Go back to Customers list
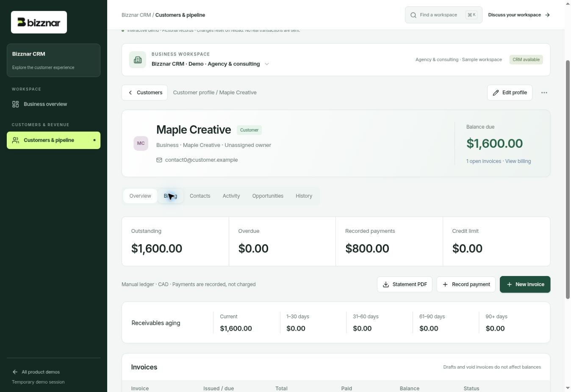Screen dimensions: 571x392 point(144,93)
